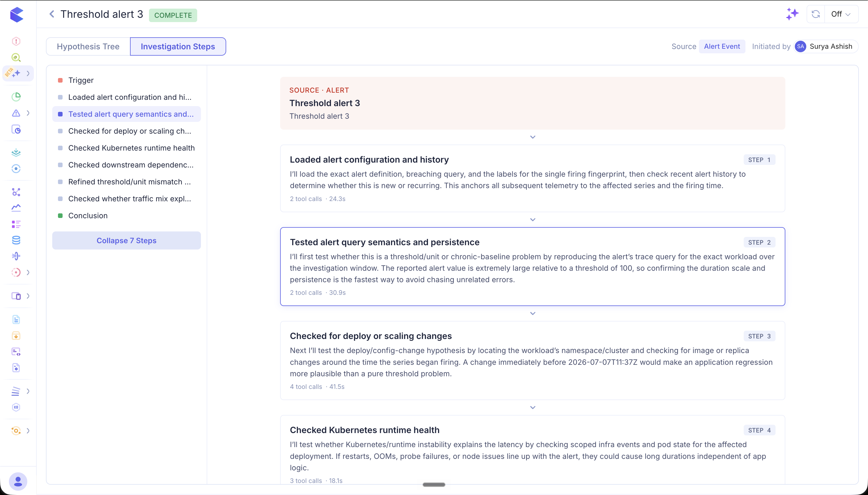The height and width of the screenshot is (495, 868).
Task: Select the Investigation Steps tab
Action: [x=178, y=46]
